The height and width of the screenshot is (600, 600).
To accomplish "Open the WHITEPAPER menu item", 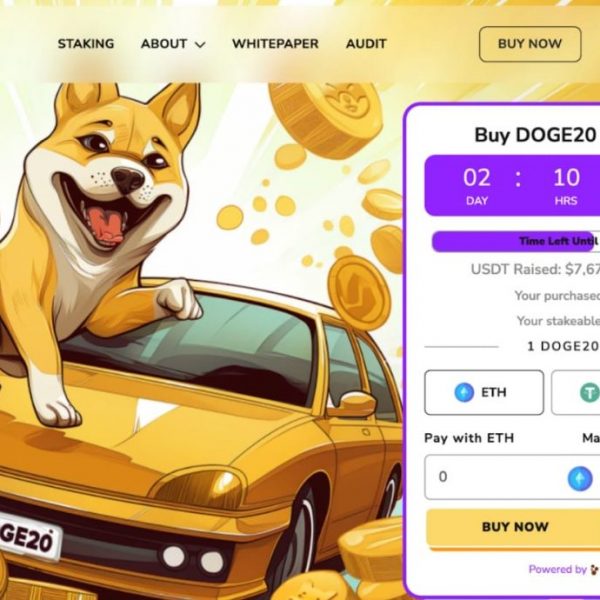I will [275, 44].
